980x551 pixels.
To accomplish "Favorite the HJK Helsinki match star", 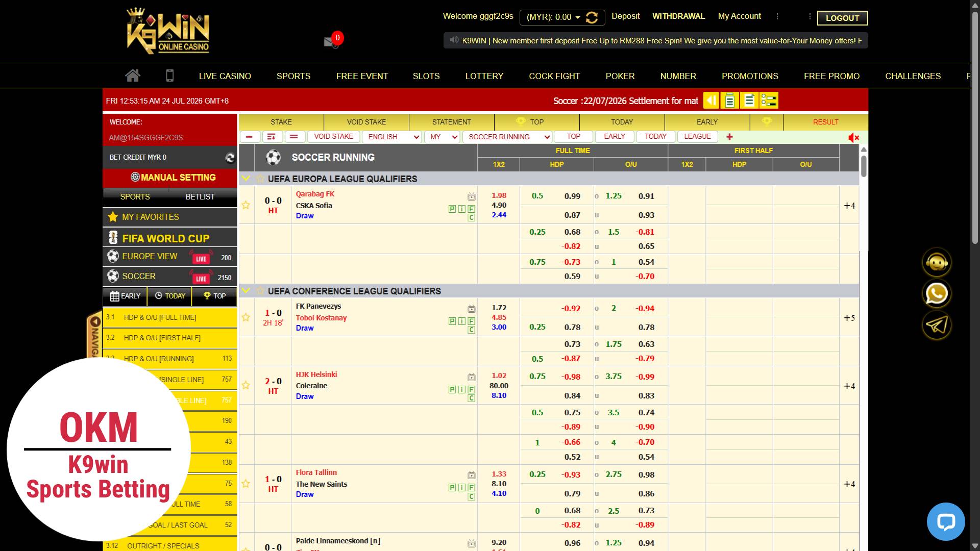I will (x=246, y=385).
